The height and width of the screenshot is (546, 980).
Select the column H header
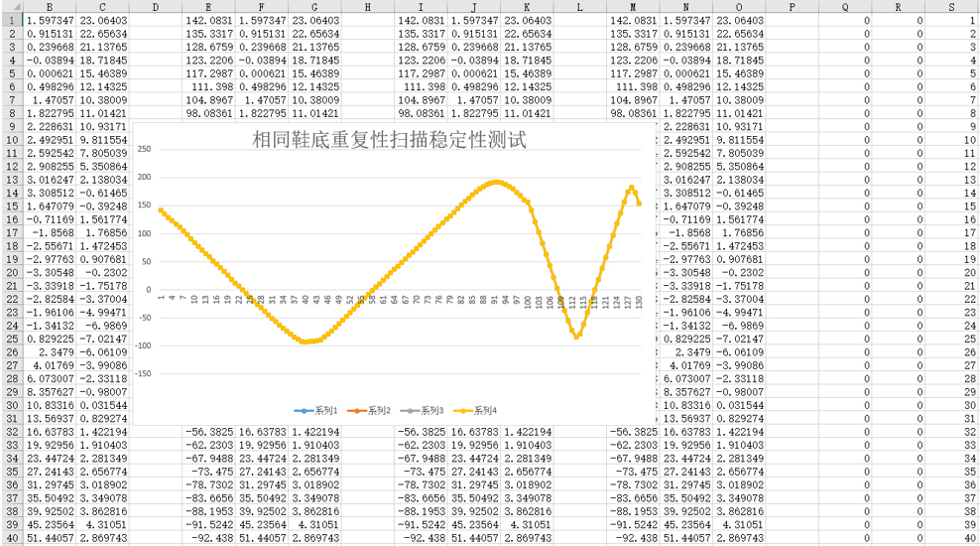(368, 7)
